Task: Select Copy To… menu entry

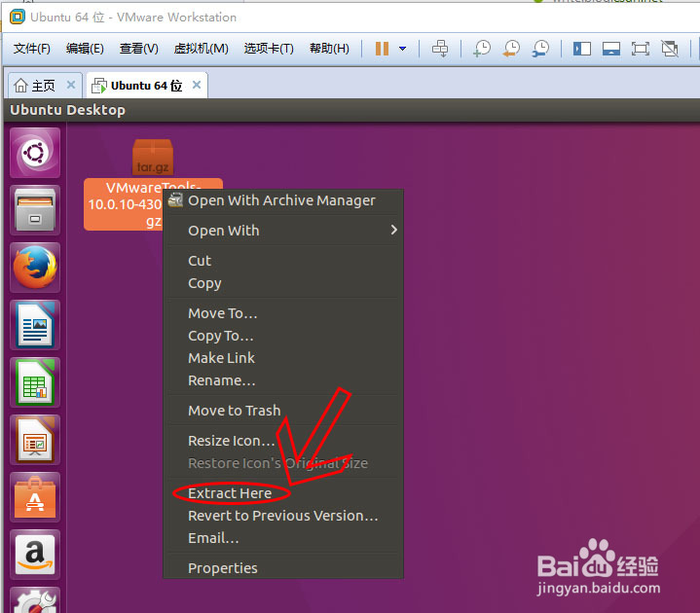Action: point(283,336)
